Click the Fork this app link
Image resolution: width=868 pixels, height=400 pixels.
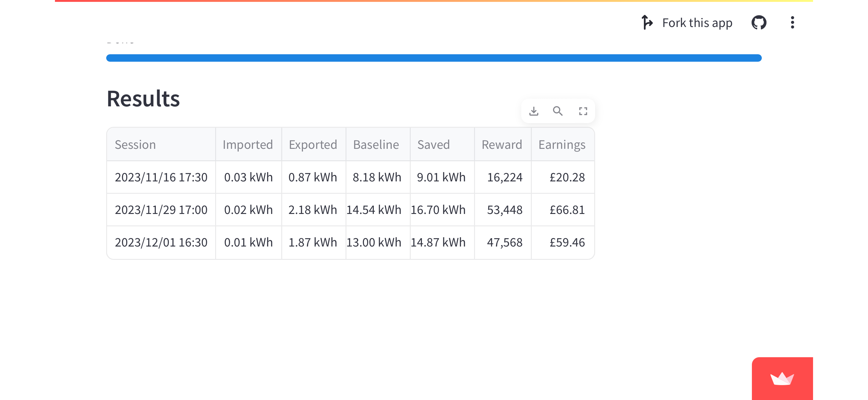pos(687,23)
